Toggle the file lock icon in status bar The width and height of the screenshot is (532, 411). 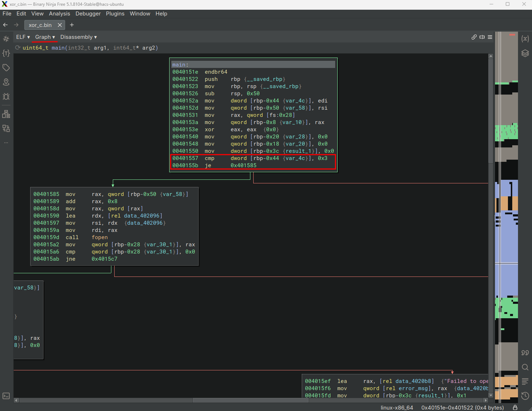[x=515, y=407]
